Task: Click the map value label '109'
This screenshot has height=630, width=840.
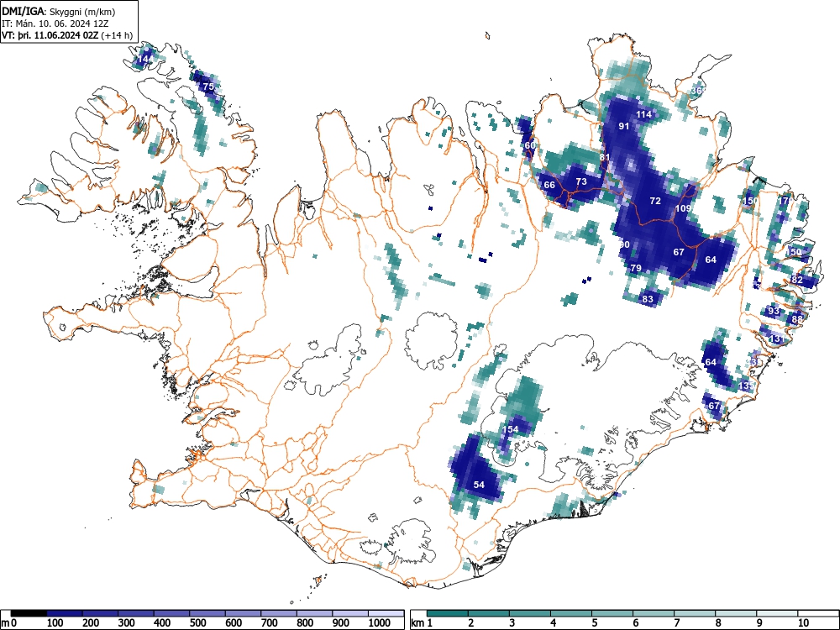Action: click(683, 208)
